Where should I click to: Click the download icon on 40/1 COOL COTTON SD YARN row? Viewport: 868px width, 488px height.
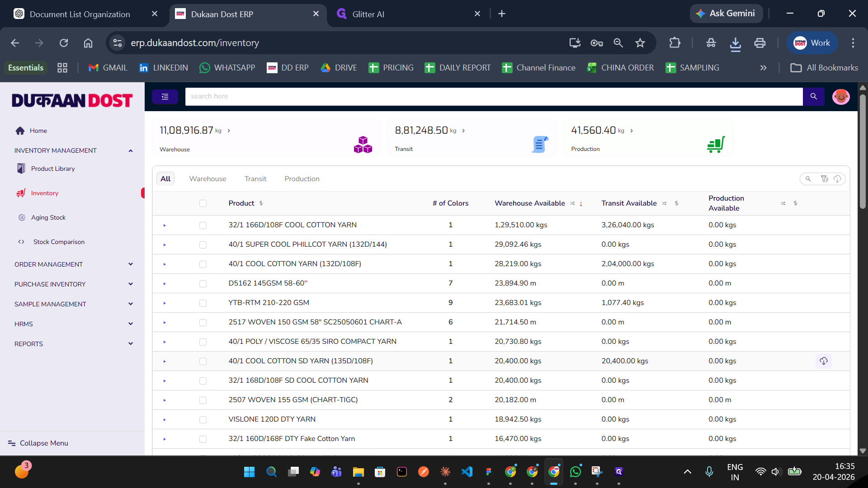tap(823, 361)
